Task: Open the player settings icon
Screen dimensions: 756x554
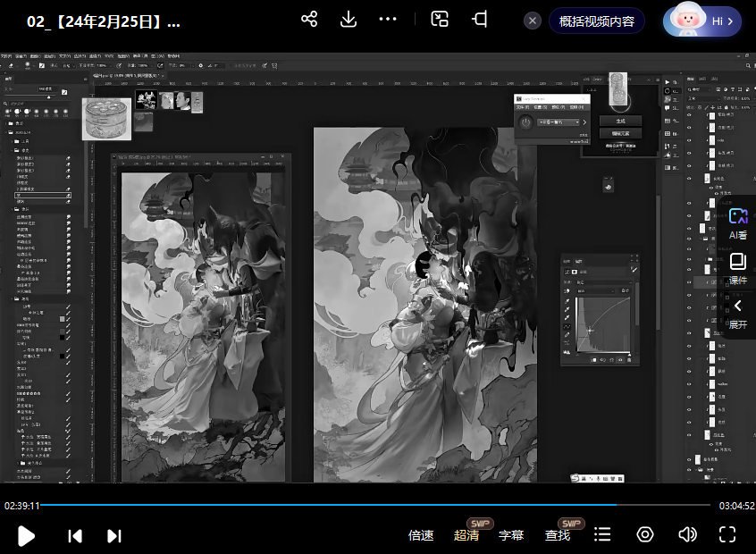Action: (x=644, y=534)
